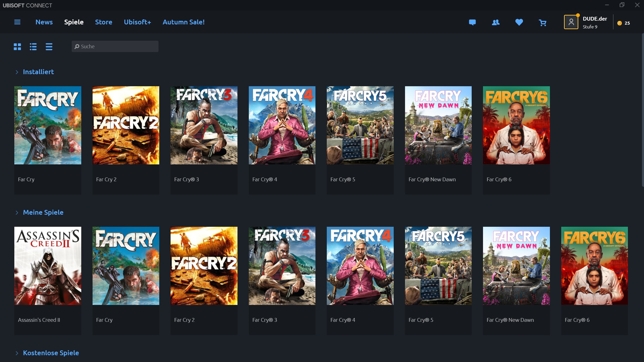
Task: Click the Ubisoft coin balance icon
Action: point(619,23)
